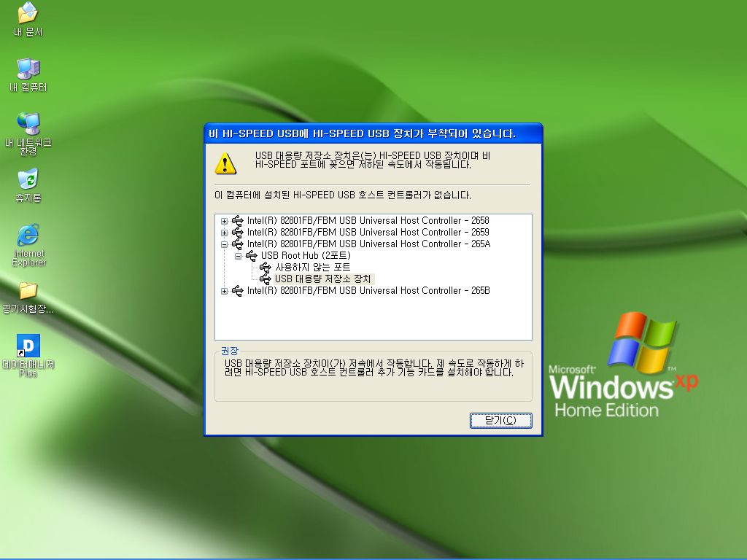
Task: Select Intel(R) 82801FB/FBM Host Controller - 265A row
Action: pos(368,244)
